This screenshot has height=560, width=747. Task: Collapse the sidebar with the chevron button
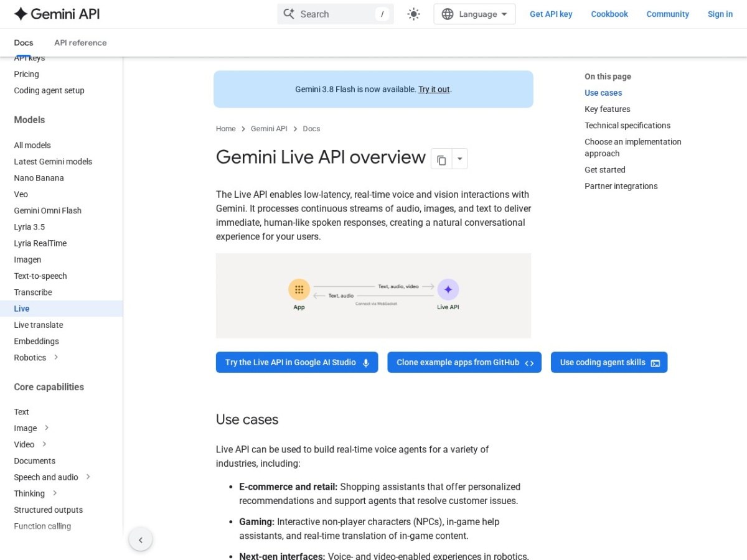tap(141, 539)
